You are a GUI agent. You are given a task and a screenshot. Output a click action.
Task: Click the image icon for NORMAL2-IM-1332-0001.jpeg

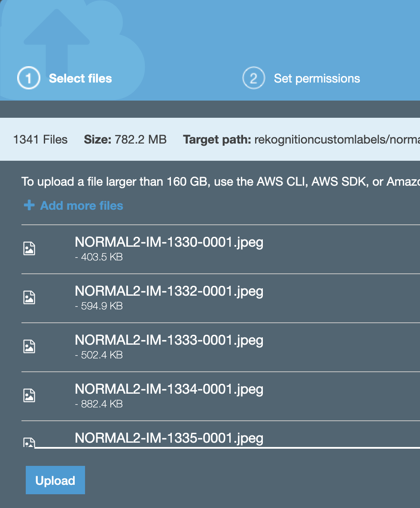pyautogui.click(x=29, y=297)
